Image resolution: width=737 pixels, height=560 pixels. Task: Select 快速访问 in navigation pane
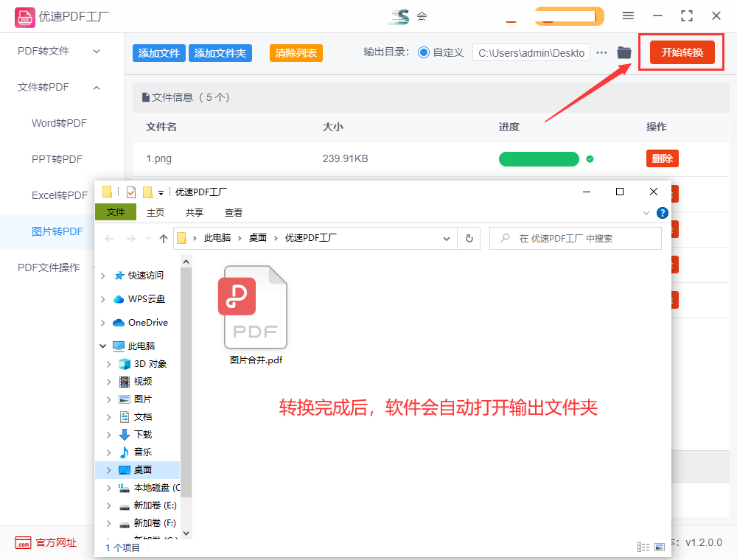click(x=146, y=276)
